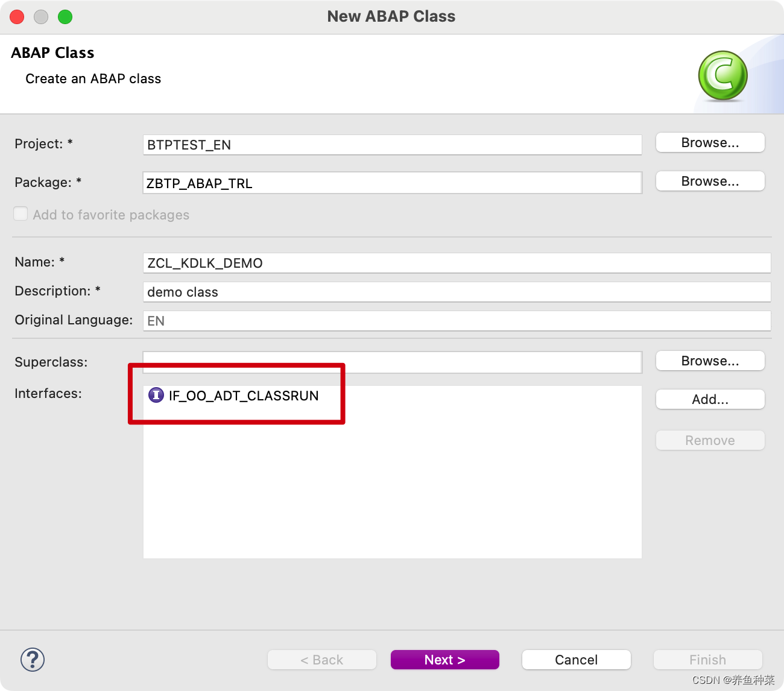The width and height of the screenshot is (784, 691).
Task: Go Back to the previous wizard step
Action: pyautogui.click(x=321, y=660)
